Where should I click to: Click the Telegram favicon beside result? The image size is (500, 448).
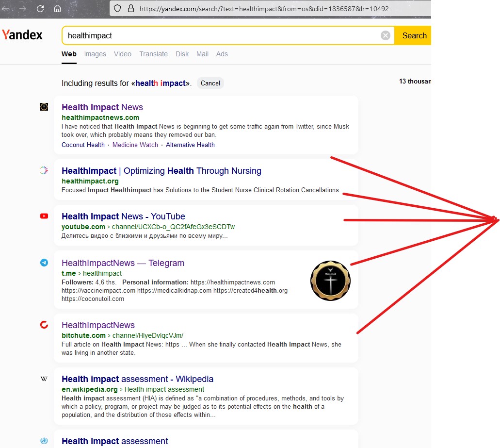coord(44,263)
